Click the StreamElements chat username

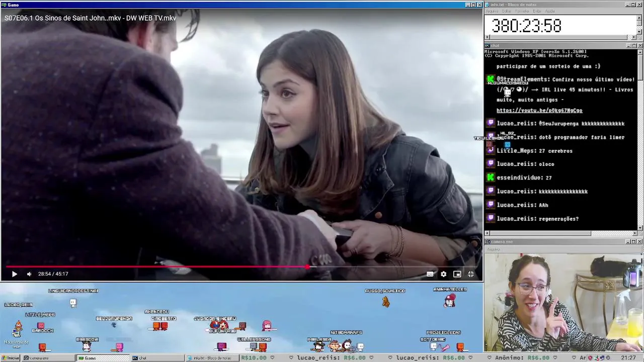pos(523,79)
